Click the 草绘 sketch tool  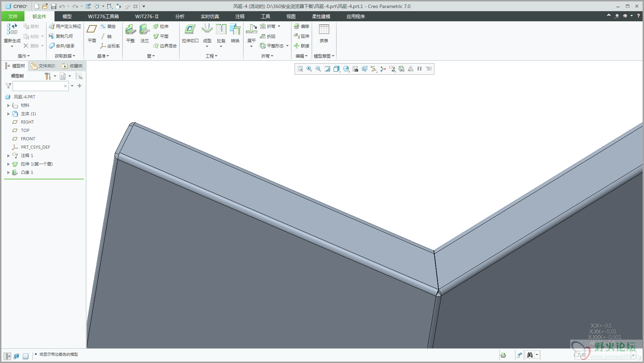pos(108,27)
